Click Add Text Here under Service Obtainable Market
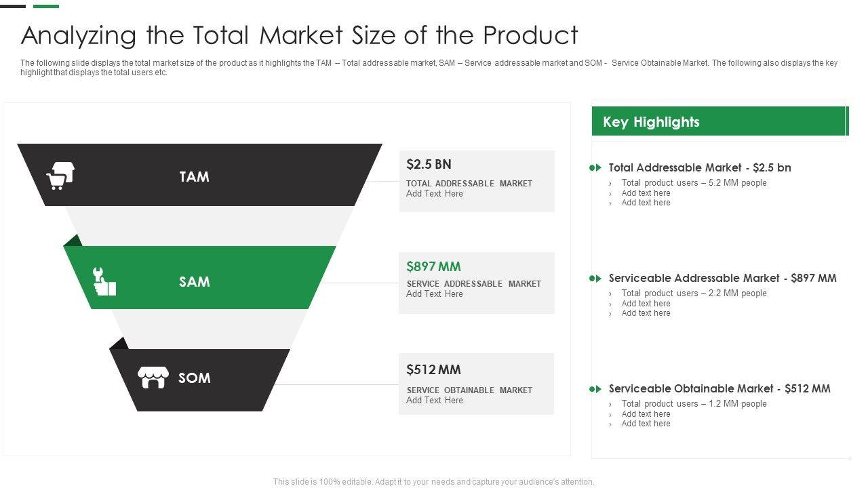This screenshot has width=868, height=488. coord(435,401)
